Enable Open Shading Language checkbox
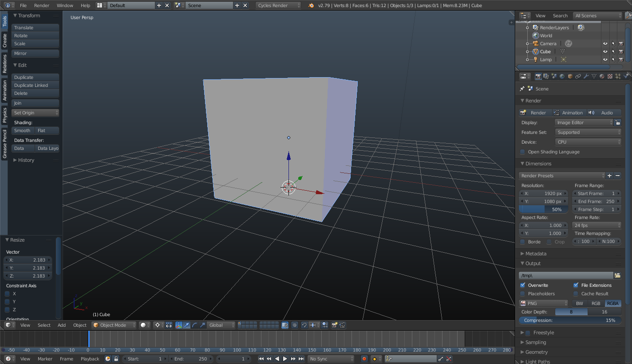632x364 pixels. (522, 152)
